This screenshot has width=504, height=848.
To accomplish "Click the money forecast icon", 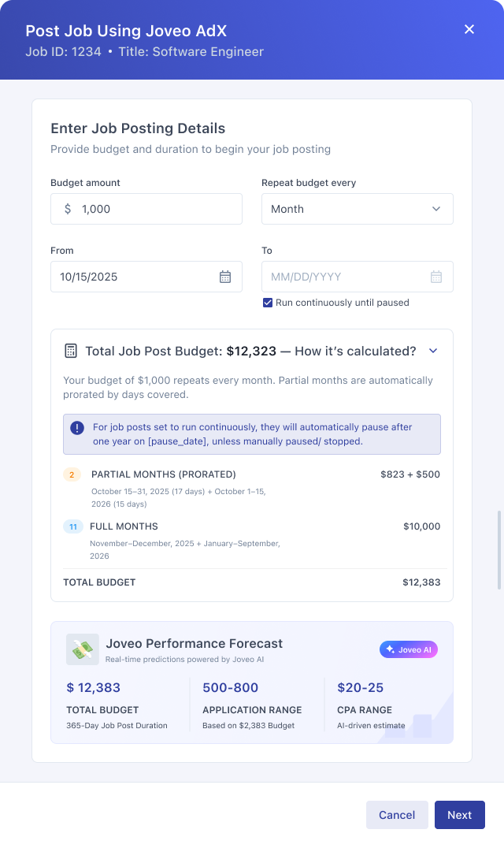I will [83, 649].
